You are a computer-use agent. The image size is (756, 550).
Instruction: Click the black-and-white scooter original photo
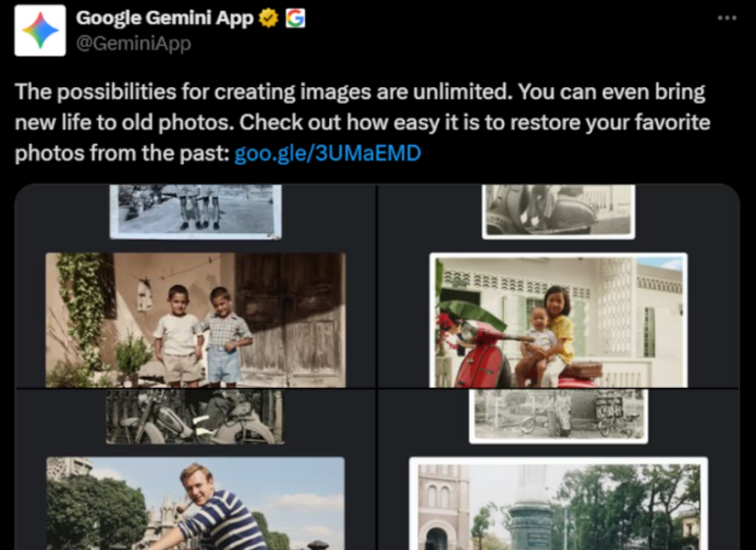tap(558, 212)
